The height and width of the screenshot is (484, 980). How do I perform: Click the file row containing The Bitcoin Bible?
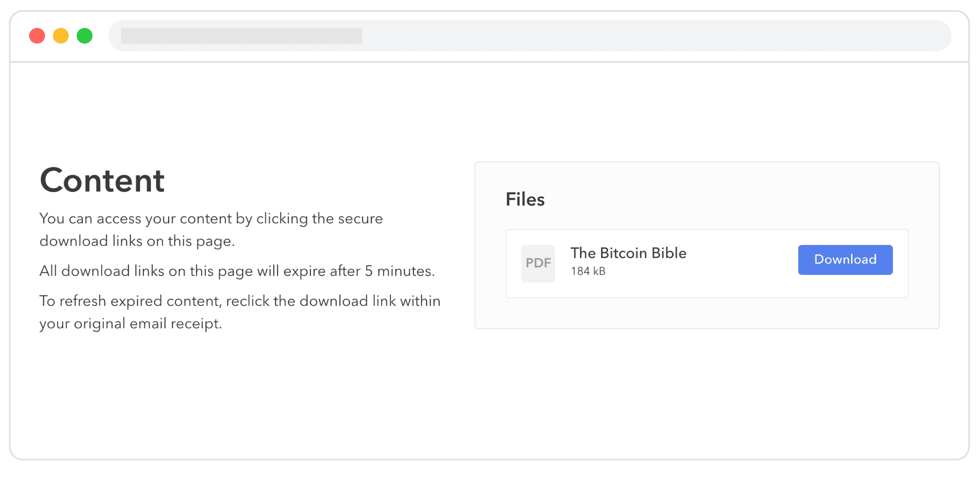click(x=707, y=263)
